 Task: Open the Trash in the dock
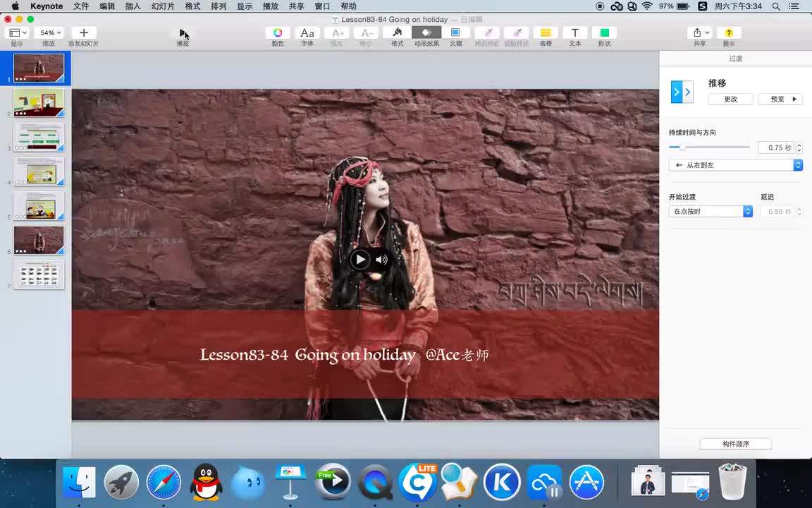(x=732, y=482)
